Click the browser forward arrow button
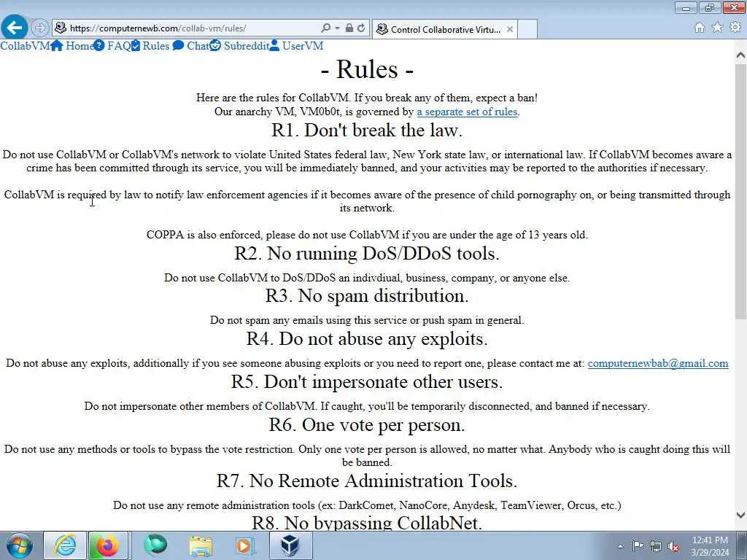The width and height of the screenshot is (747, 560). tap(40, 28)
